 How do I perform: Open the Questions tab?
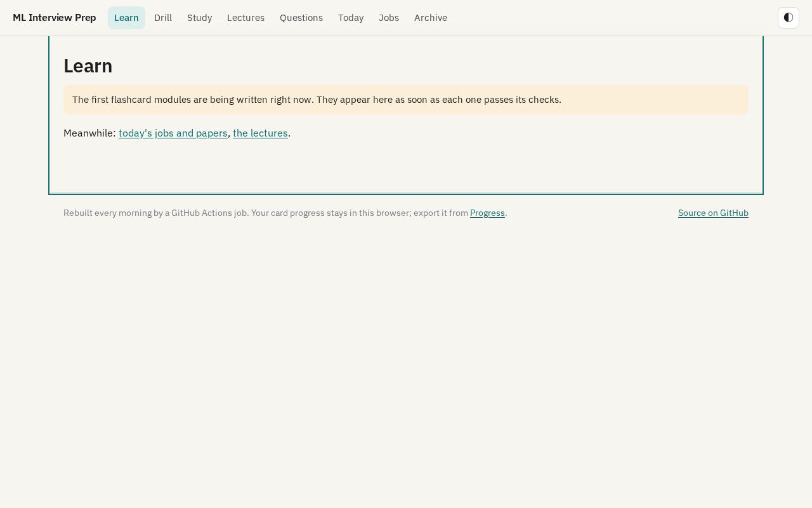301,18
